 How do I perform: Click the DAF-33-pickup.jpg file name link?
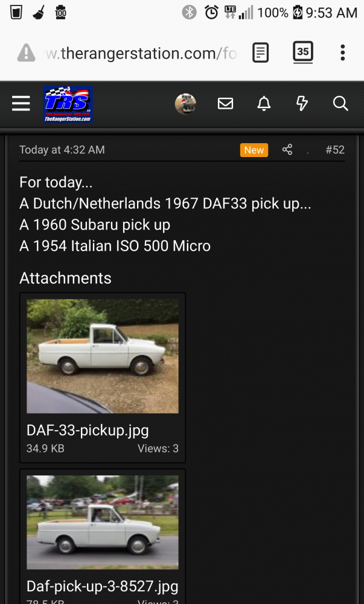pyautogui.click(x=88, y=430)
